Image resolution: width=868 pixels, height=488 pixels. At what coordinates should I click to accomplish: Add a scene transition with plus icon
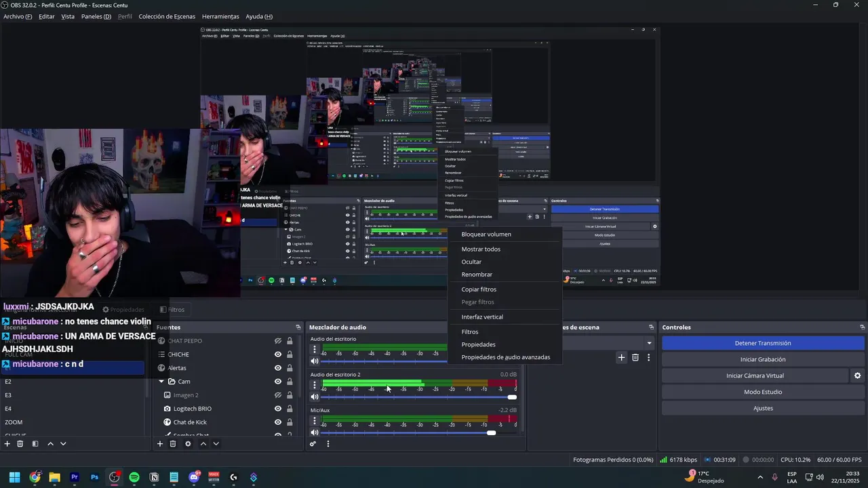[621, 357]
